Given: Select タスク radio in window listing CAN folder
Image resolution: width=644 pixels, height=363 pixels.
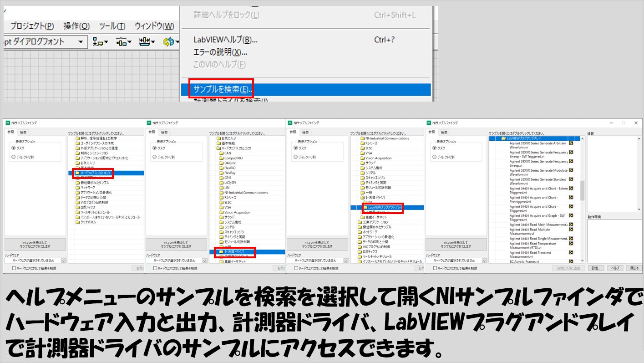Looking at the screenshot, I should click(155, 148).
